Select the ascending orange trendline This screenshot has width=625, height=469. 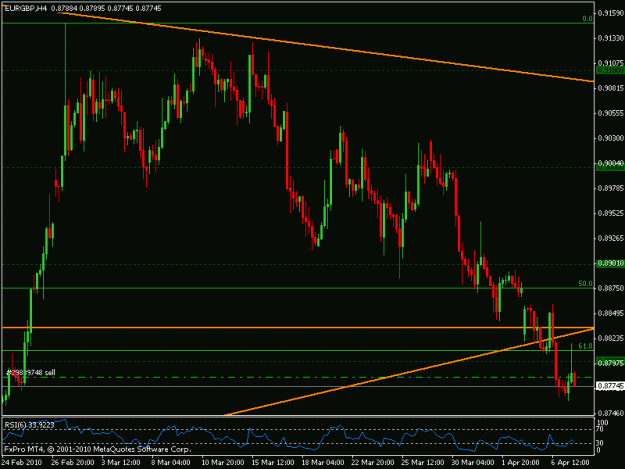pos(409,371)
